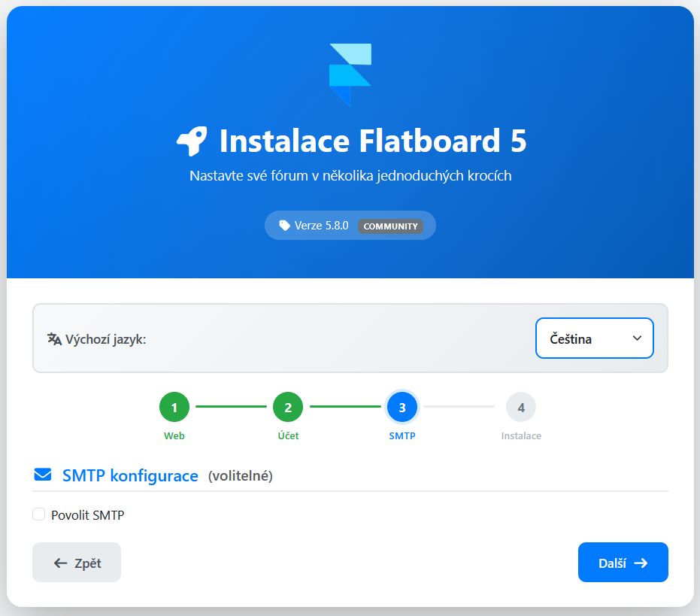Go to step 1 Web circle
This screenshot has height=616, width=700.
(x=174, y=407)
